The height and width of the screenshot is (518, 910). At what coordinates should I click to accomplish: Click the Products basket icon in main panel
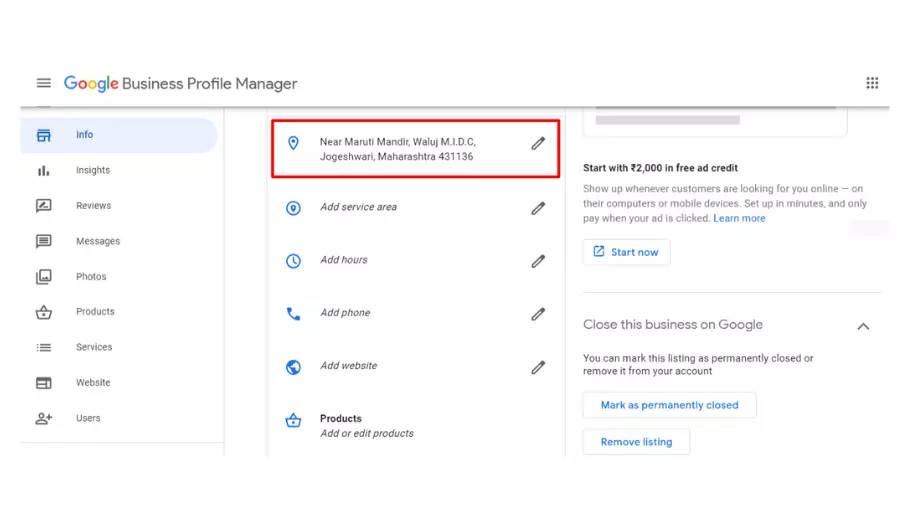pyautogui.click(x=293, y=421)
